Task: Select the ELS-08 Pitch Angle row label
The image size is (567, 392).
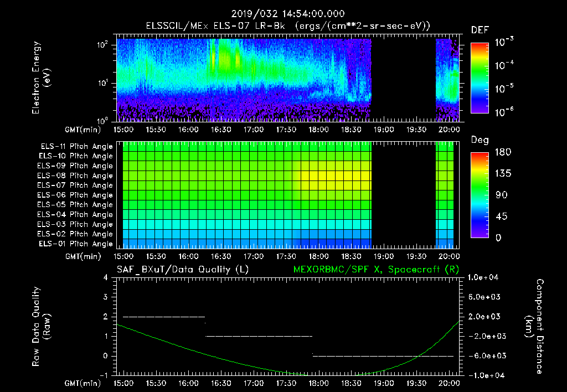Action: [x=75, y=176]
